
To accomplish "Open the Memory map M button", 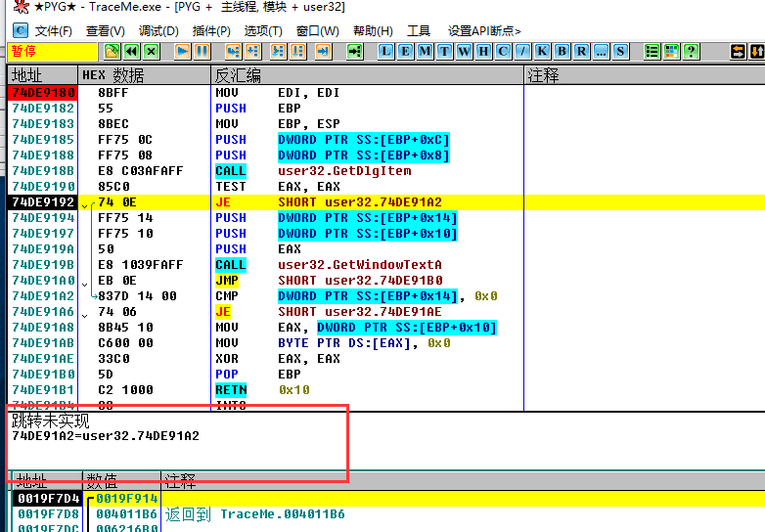I will 425,51.
